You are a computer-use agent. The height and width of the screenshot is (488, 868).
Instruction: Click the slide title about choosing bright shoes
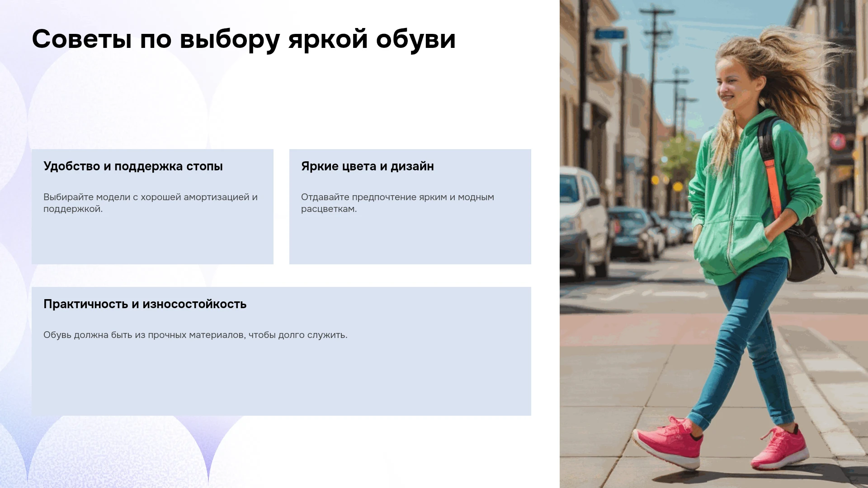[x=244, y=39]
